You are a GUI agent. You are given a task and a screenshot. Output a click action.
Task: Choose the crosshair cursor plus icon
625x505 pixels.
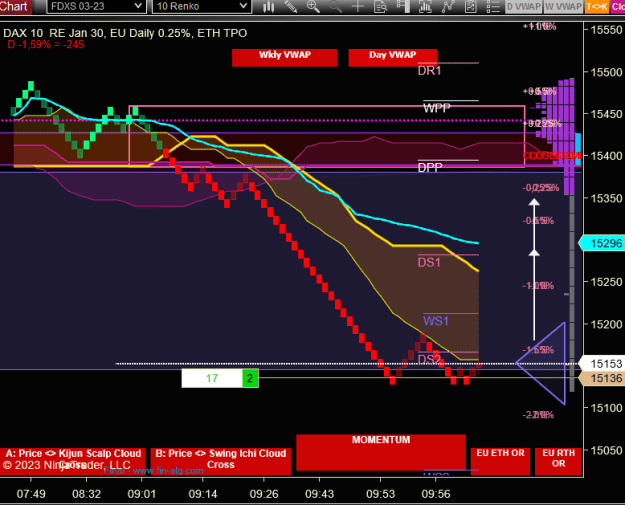coord(358,6)
